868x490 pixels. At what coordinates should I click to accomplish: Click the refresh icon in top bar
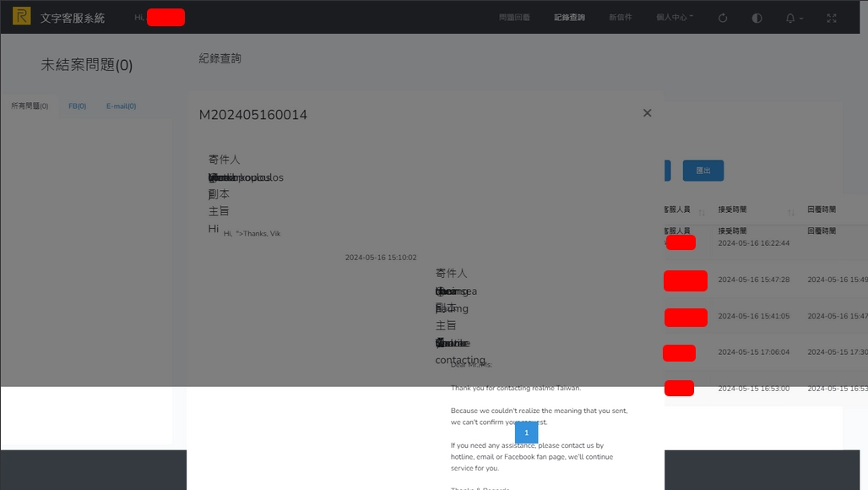[723, 19]
